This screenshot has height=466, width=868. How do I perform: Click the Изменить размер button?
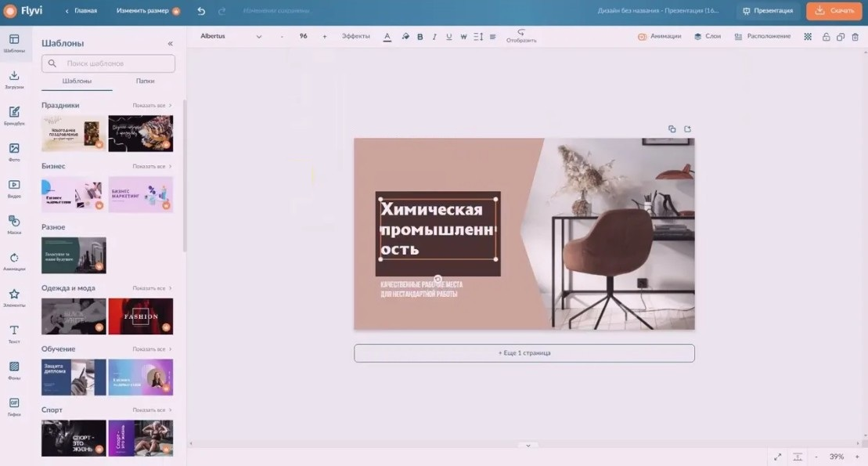tap(148, 11)
